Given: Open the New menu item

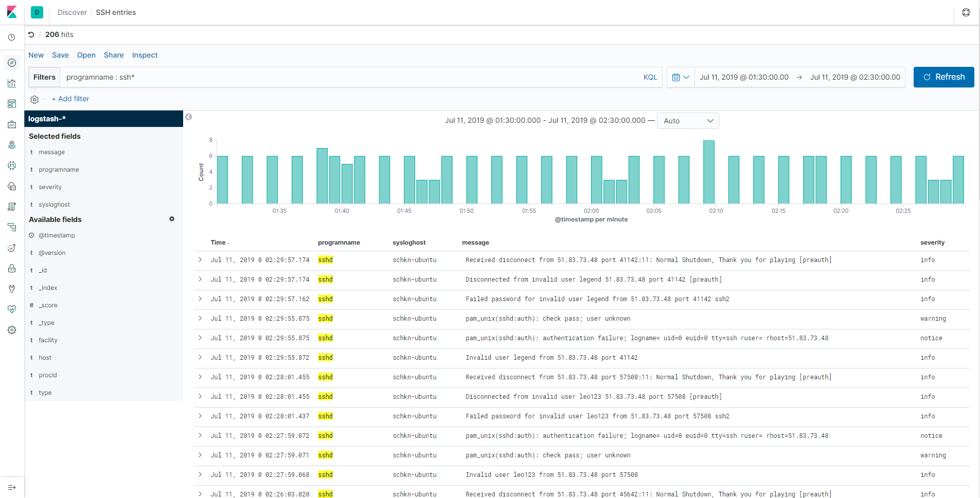Looking at the screenshot, I should [x=35, y=55].
